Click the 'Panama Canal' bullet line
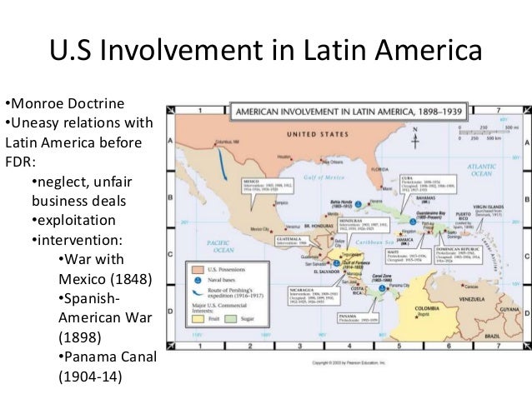532x399 pixels. click(x=108, y=357)
